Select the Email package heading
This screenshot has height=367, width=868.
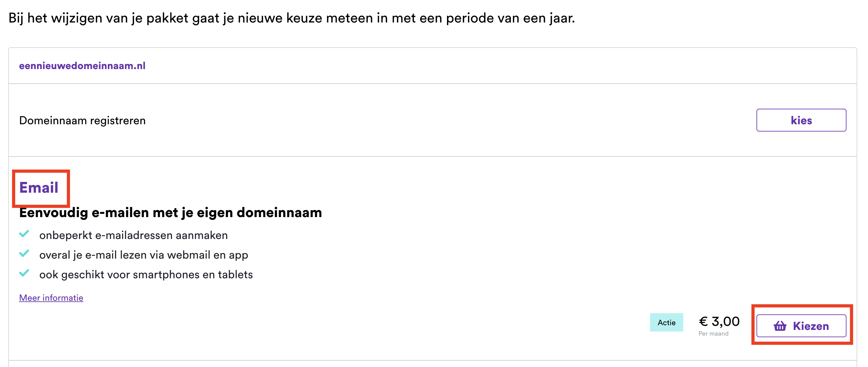39,188
